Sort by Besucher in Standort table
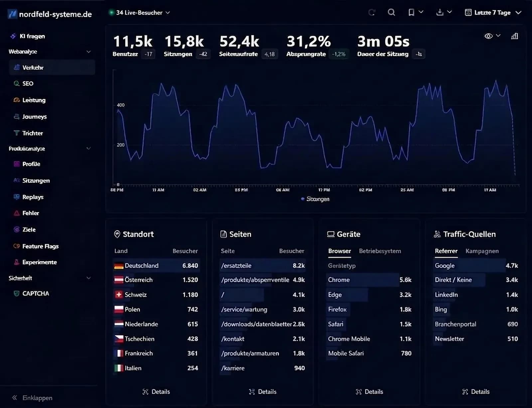The width and height of the screenshot is (532, 408). [185, 251]
